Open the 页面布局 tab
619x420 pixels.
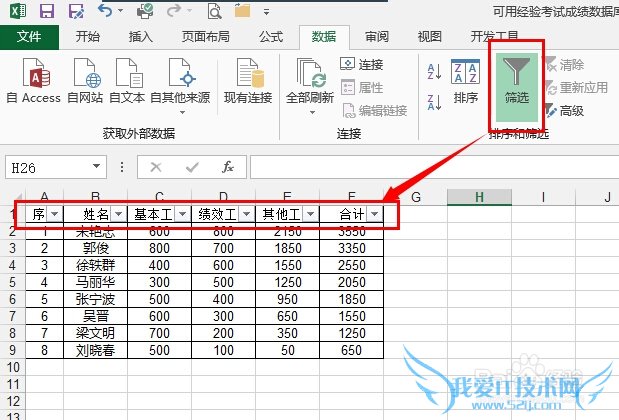[x=206, y=37]
